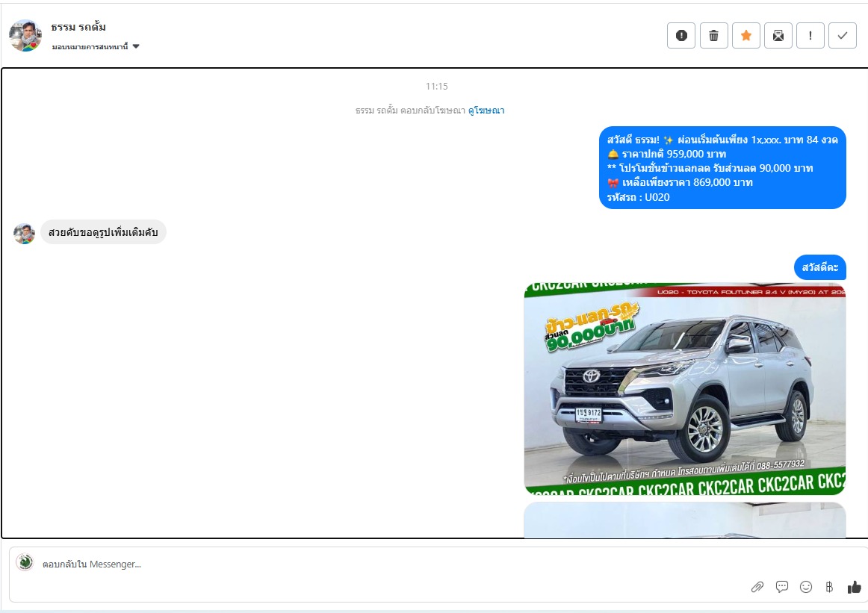This screenshot has height=613, width=868.
Task: Send a thumbs-up like
Action: [854, 587]
